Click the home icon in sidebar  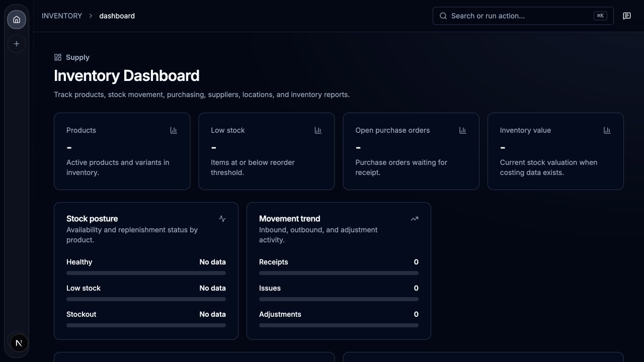[17, 20]
